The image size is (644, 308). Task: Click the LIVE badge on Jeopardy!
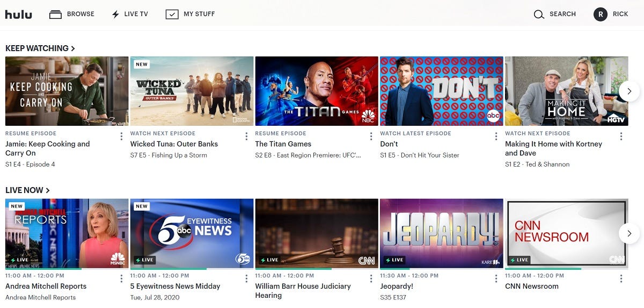[394, 260]
